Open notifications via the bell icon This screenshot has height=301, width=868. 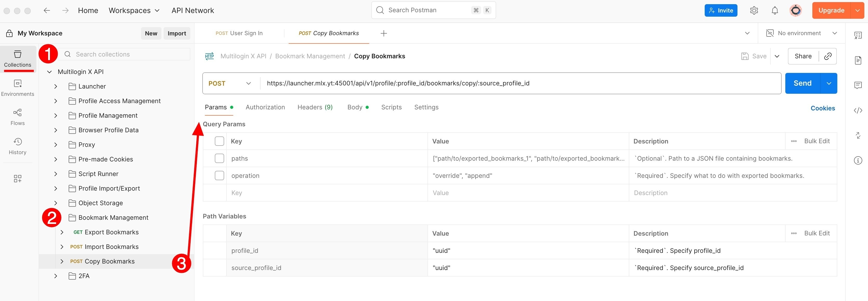(774, 10)
